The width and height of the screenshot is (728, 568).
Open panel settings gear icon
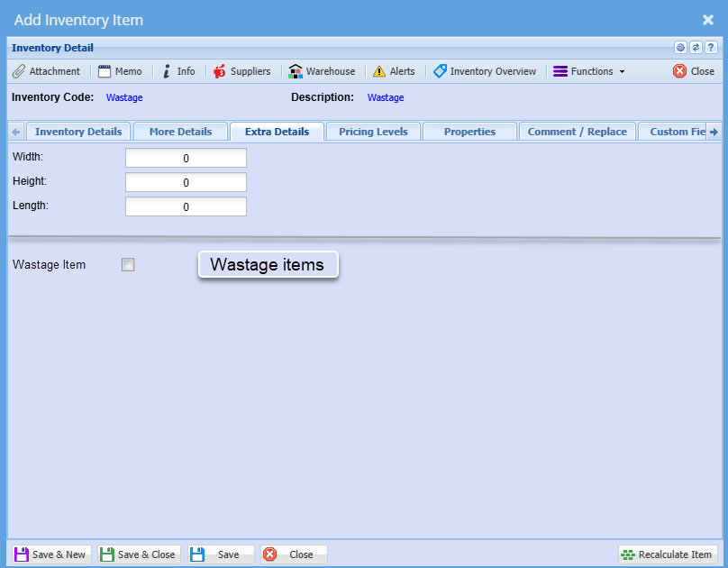point(680,48)
